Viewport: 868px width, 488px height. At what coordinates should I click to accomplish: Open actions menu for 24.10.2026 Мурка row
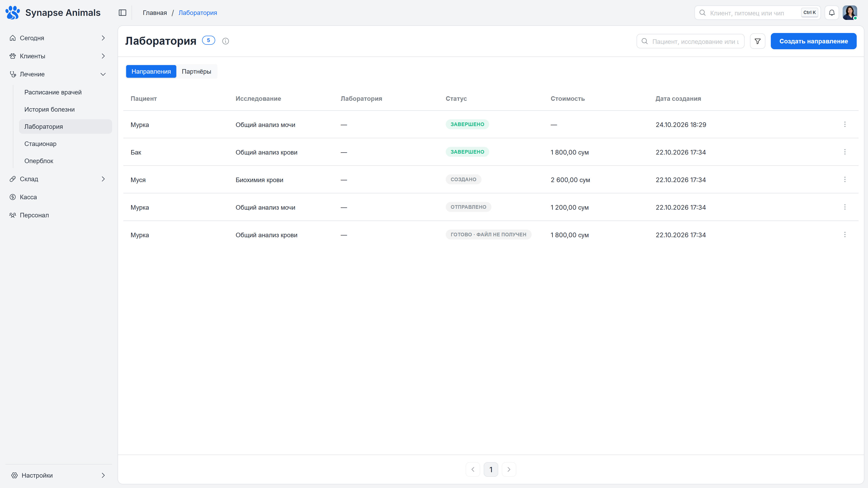point(845,124)
